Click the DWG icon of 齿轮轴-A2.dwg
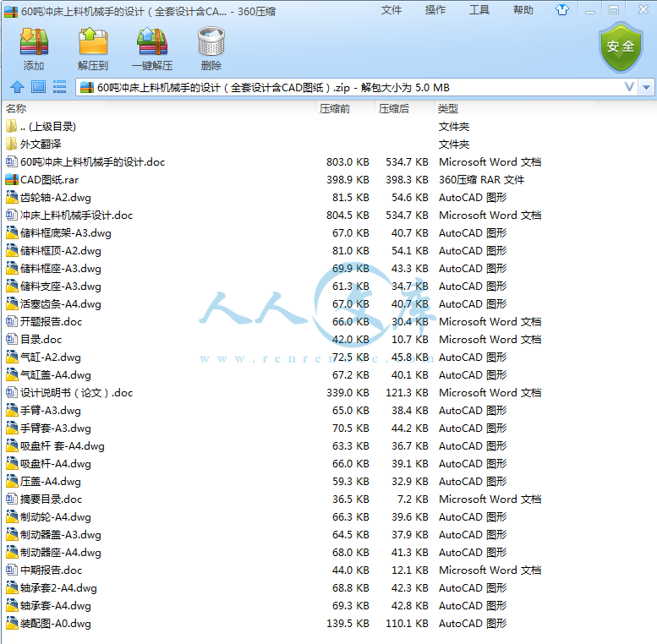The image size is (657, 644). coord(12,197)
